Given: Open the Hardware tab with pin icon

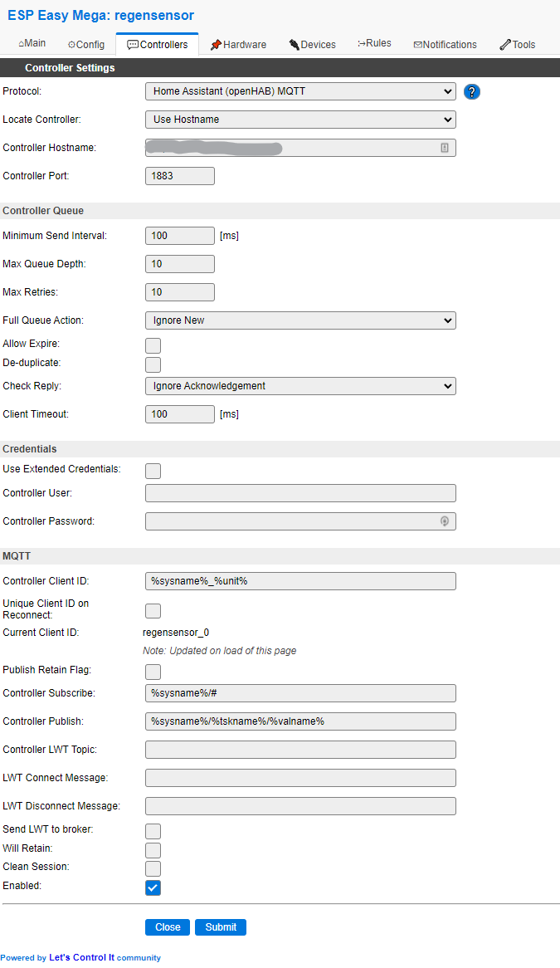Looking at the screenshot, I should 239,45.
